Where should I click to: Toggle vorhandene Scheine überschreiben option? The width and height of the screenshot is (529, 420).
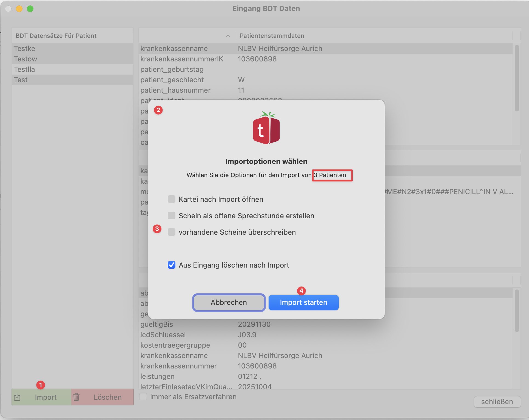click(172, 232)
